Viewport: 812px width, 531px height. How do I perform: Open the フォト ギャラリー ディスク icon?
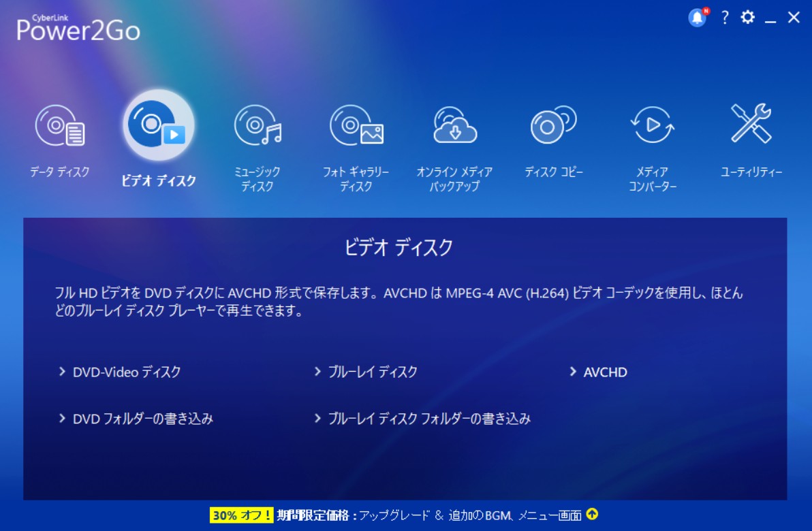[356, 125]
